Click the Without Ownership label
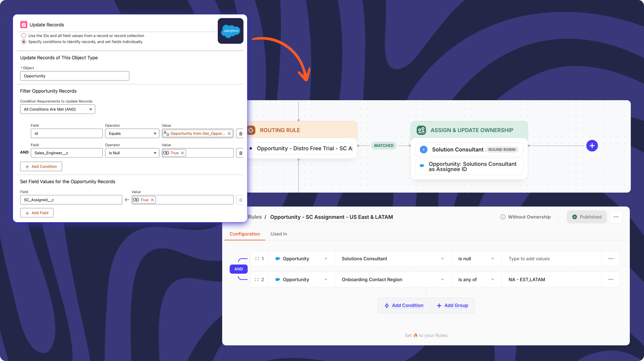644x361 pixels. click(529, 217)
